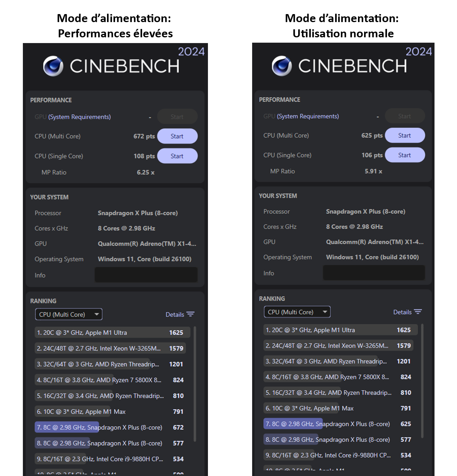Click Qualcomm Adreno GPU value in left panel
The height and width of the screenshot is (476, 457).
pyautogui.click(x=147, y=244)
